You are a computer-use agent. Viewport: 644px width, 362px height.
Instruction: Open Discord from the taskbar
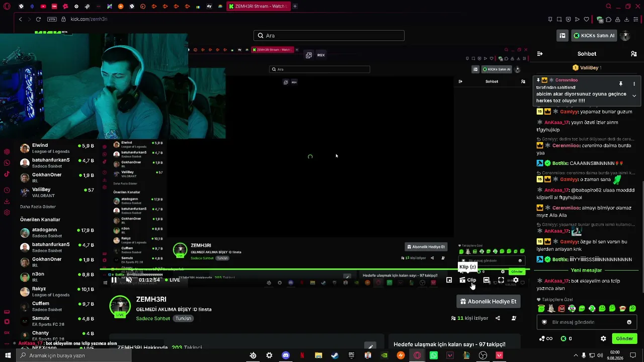click(285, 355)
